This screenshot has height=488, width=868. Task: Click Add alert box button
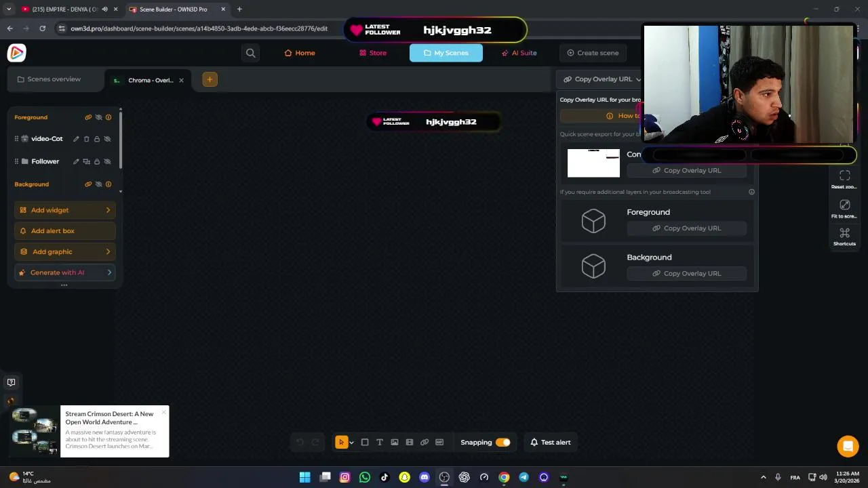(x=65, y=231)
